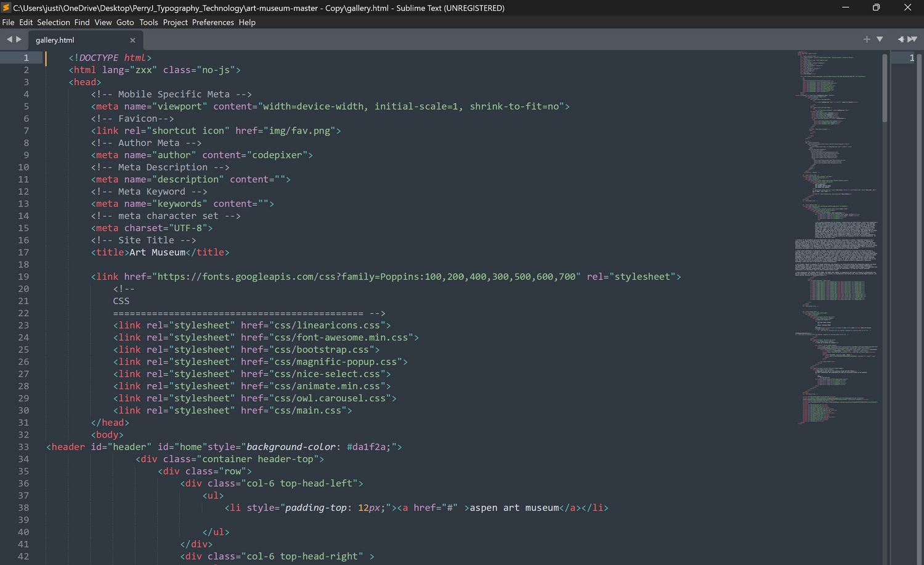
Task: Click the main editor vertical scrollbar thumb
Action: coord(885,88)
